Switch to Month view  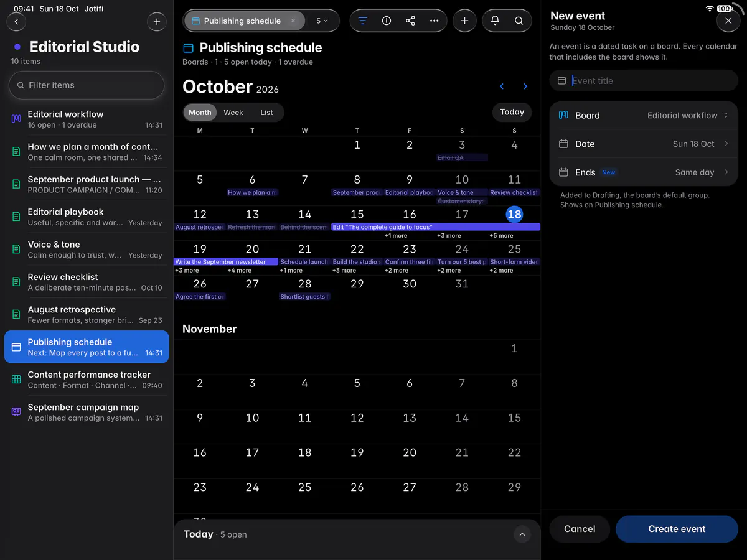pyautogui.click(x=200, y=113)
